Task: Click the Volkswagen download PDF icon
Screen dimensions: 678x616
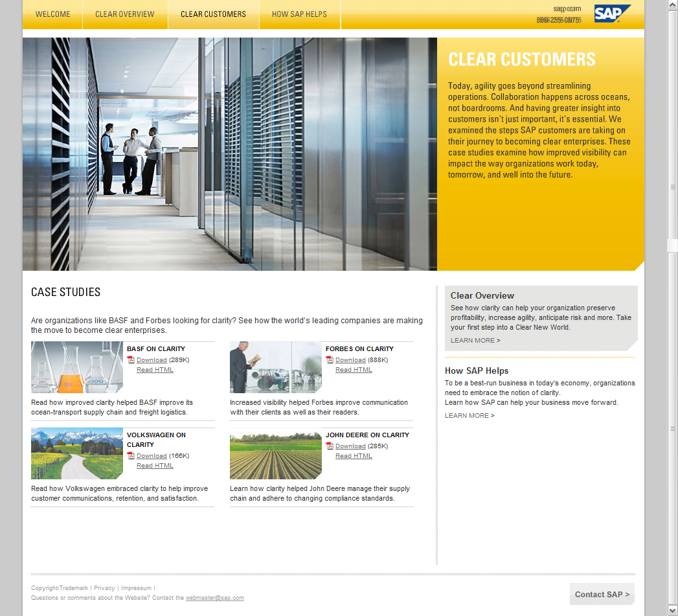Action: click(131, 455)
